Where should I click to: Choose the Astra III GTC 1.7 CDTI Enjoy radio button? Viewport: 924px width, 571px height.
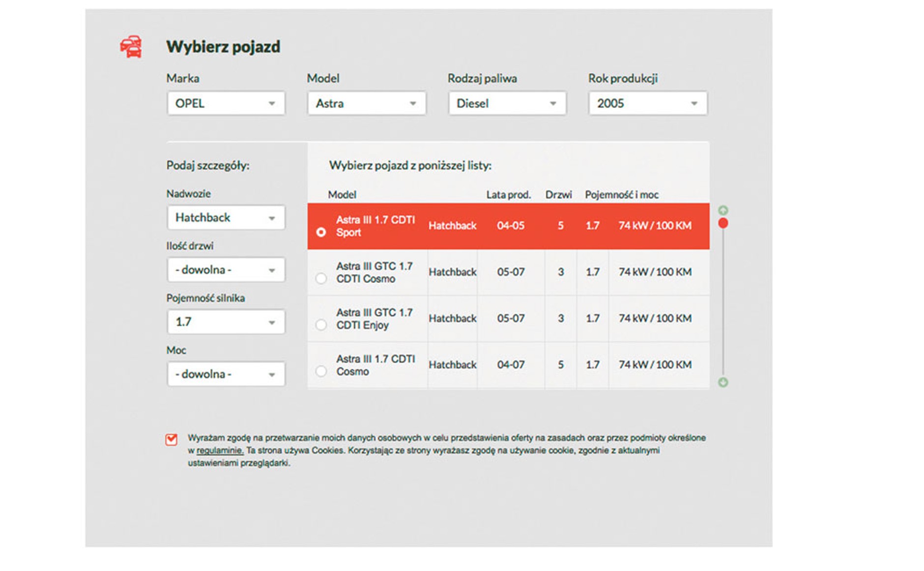pos(321,325)
